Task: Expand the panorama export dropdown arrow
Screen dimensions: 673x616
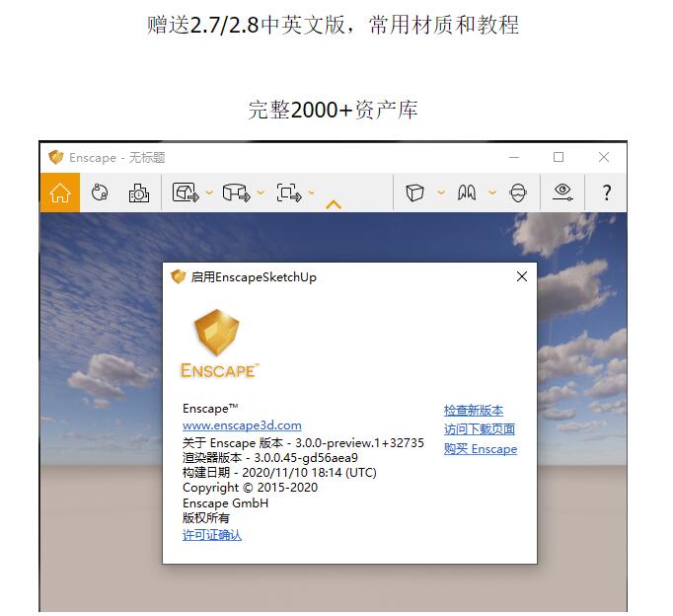Action: click(261, 192)
